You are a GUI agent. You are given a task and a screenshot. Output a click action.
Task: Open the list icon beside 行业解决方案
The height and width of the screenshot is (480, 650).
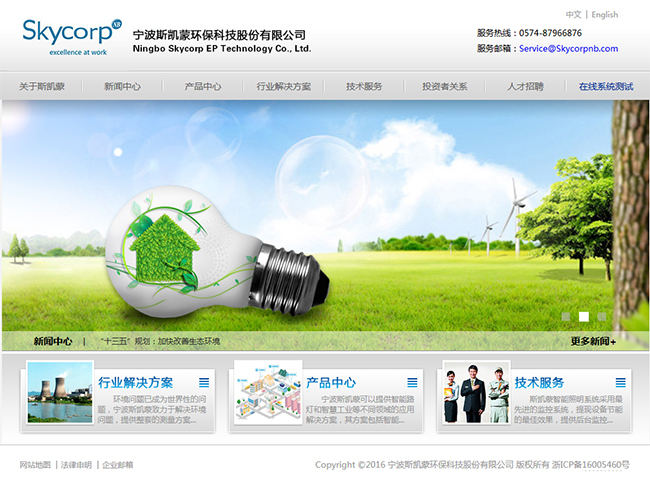204,382
